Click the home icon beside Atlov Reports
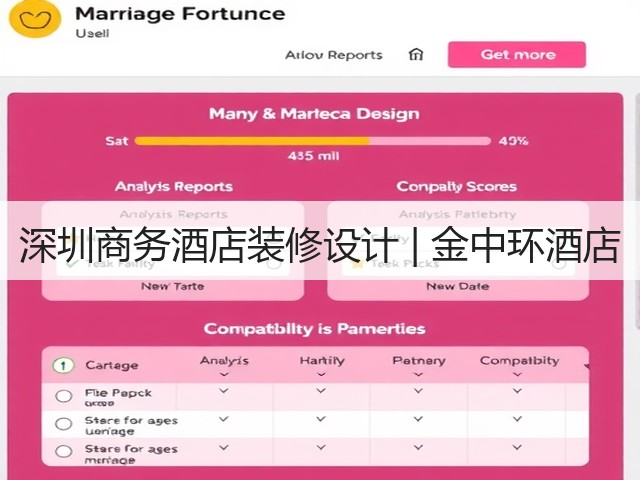 pos(416,54)
